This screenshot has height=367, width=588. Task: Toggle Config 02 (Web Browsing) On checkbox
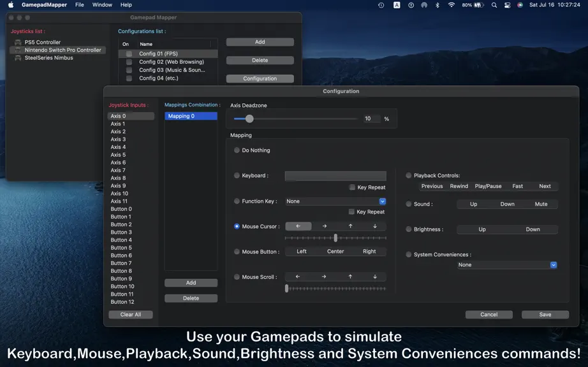pyautogui.click(x=129, y=62)
